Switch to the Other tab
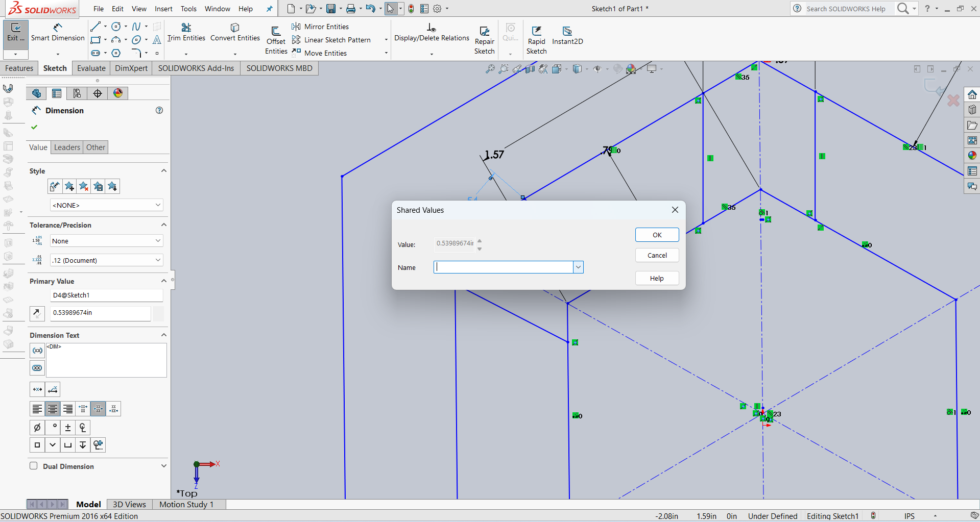Screen dimensions: 980x522 (95, 147)
